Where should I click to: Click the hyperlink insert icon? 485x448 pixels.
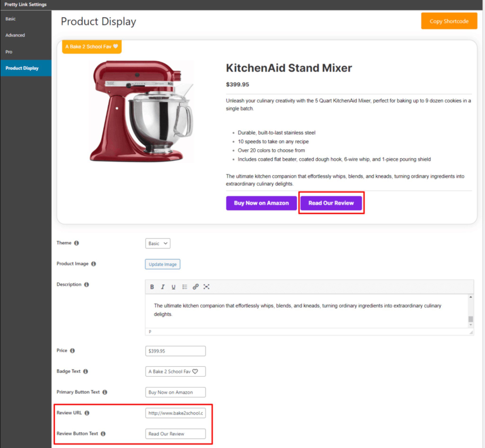pos(195,287)
